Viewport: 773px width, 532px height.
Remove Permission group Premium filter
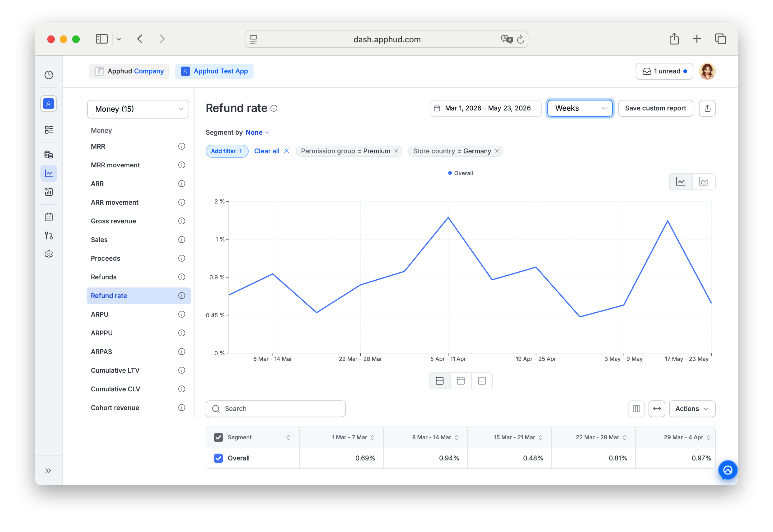click(x=396, y=151)
